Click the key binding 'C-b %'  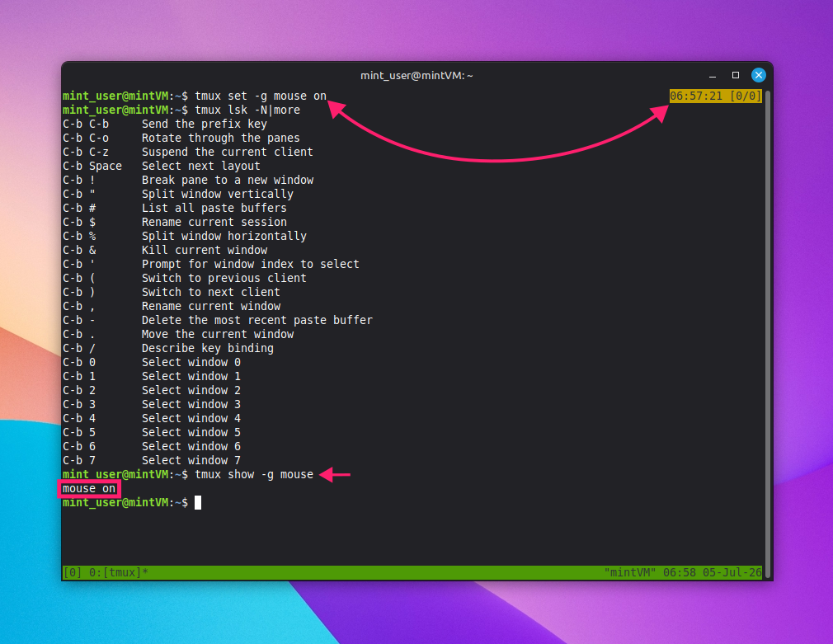click(79, 236)
